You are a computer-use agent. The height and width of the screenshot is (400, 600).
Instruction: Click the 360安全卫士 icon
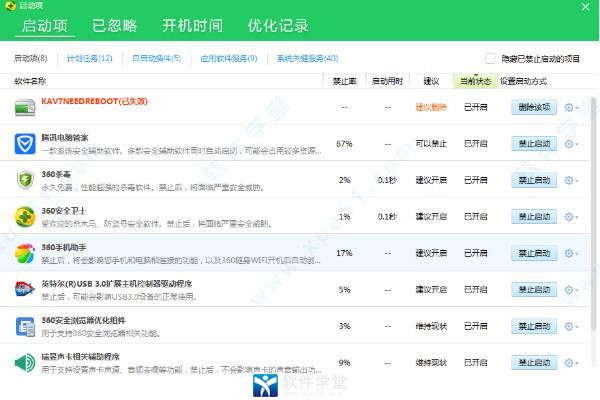25,217
